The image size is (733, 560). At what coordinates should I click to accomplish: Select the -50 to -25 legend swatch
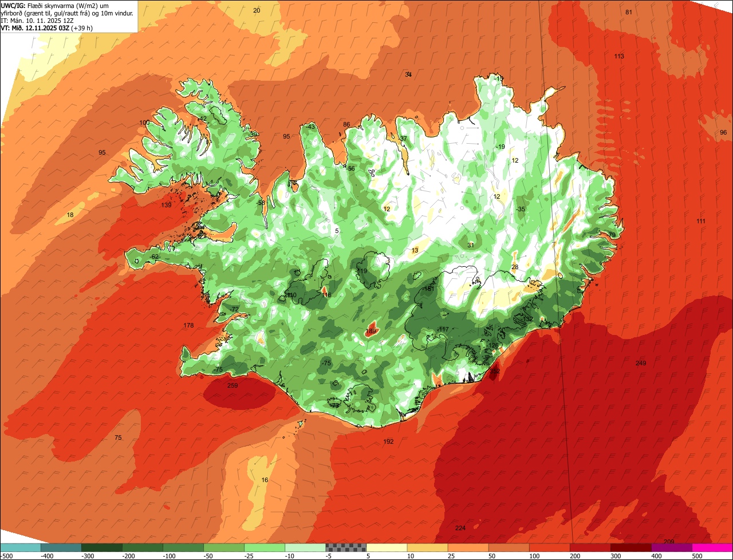[x=224, y=547]
